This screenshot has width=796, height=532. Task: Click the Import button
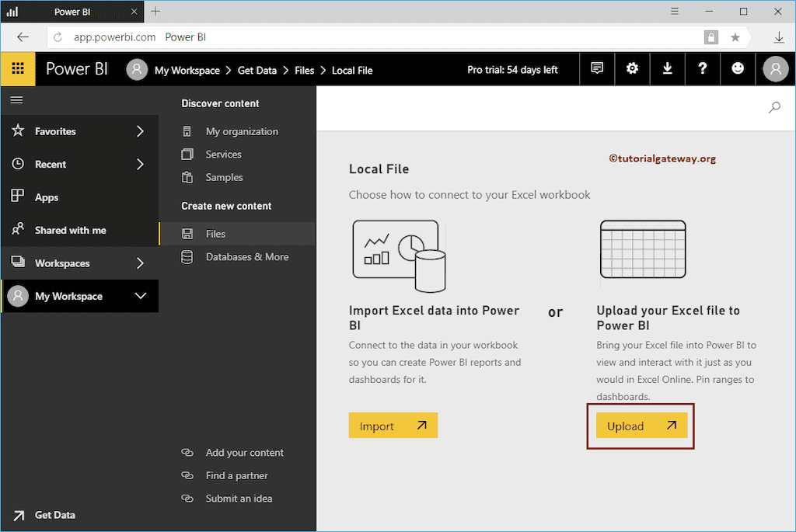(x=393, y=425)
